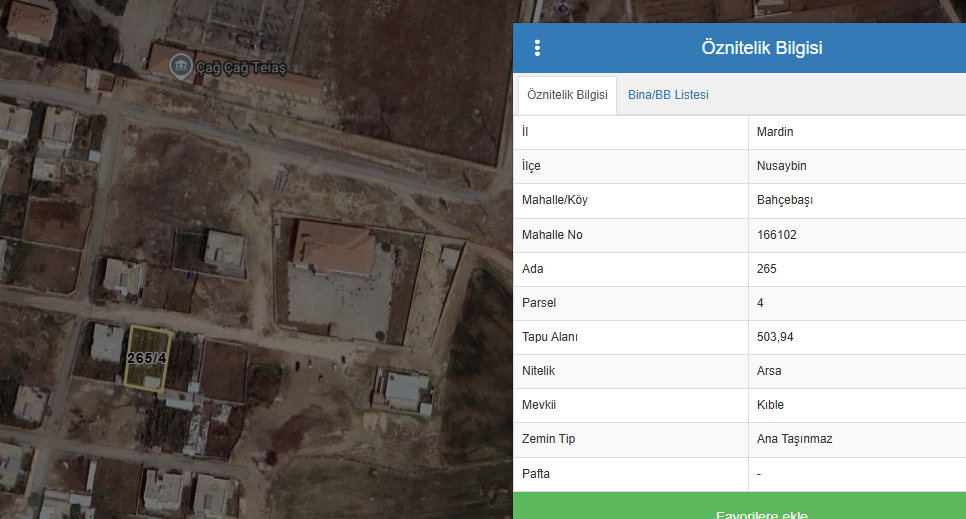966x519 pixels.
Task: Select the Bahçebaşı Mahalle/Köy value
Action: (x=785, y=200)
